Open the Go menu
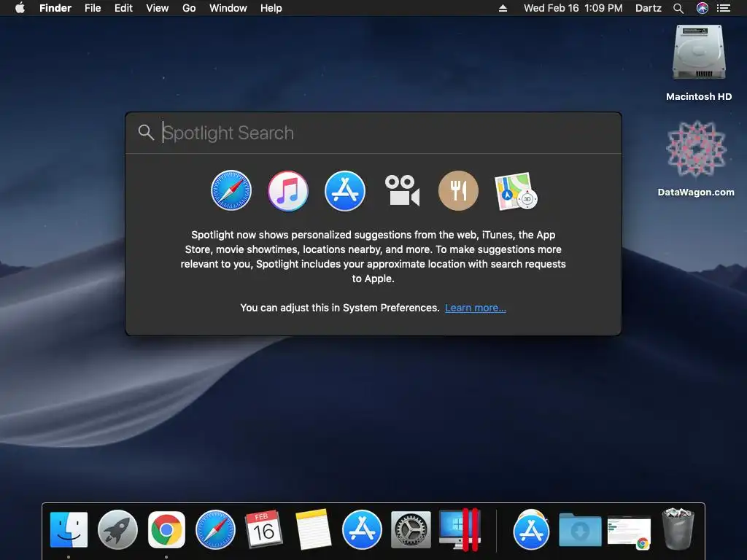 [189, 8]
